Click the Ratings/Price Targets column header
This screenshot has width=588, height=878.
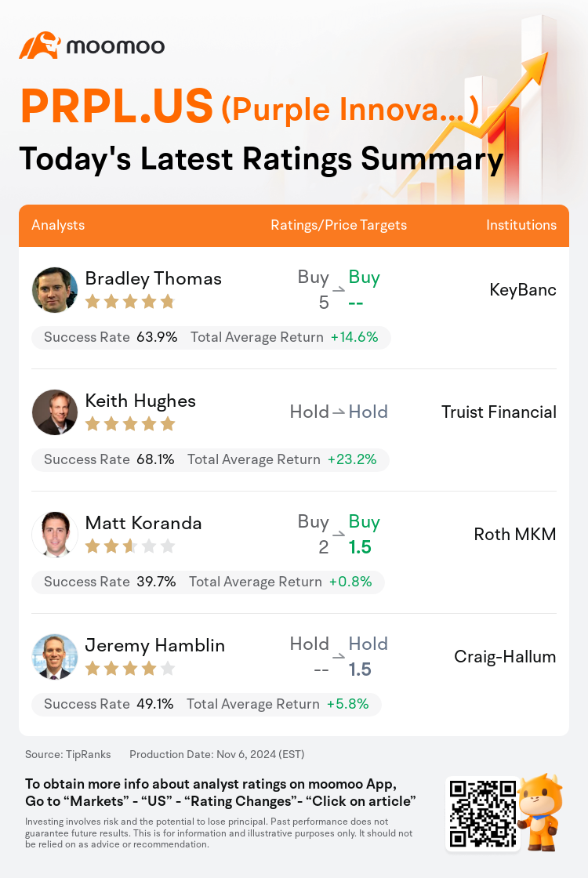tap(339, 225)
